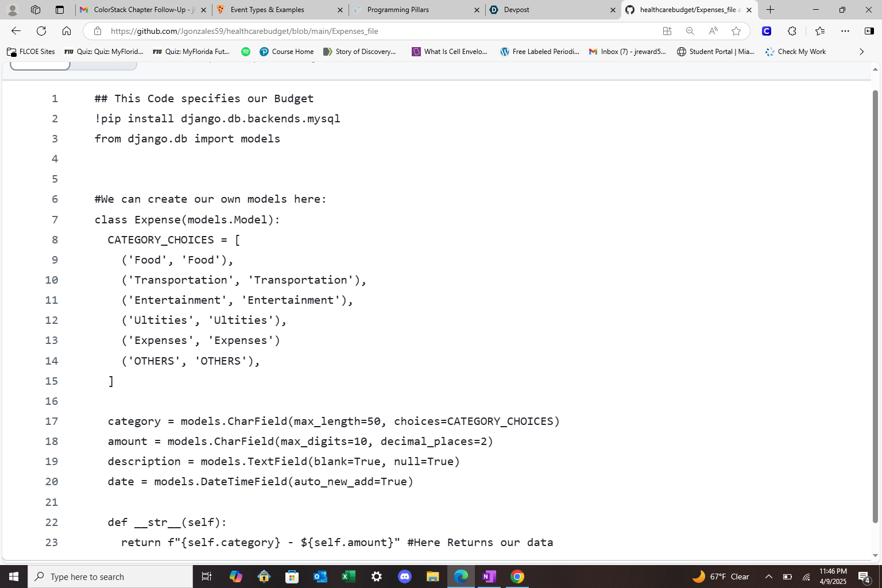Click '!pip install django.db.backends.mysql' line
Image resolution: width=882 pixels, height=588 pixels.
click(217, 118)
